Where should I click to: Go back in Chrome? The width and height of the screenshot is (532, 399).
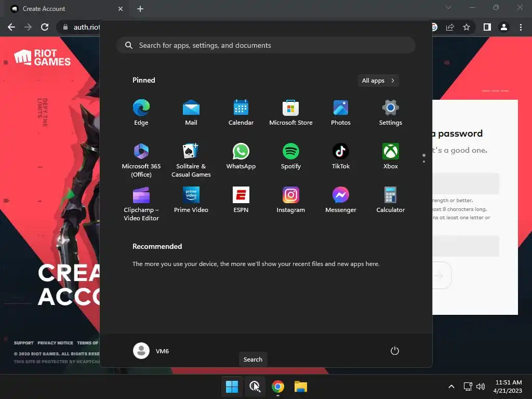pyautogui.click(x=11, y=27)
